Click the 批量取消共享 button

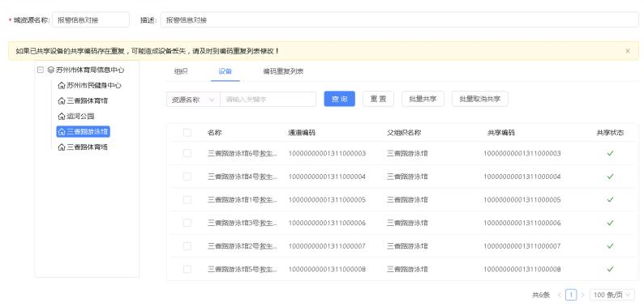[479, 99]
